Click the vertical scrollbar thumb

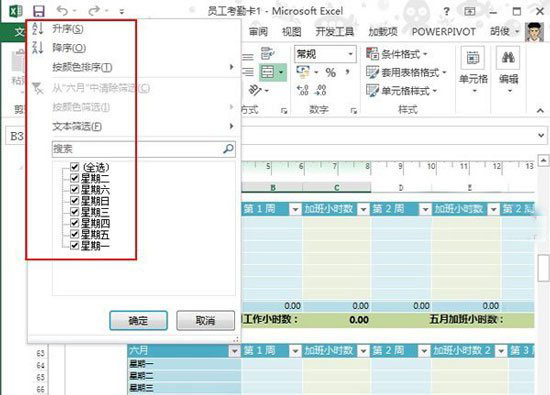coord(544,268)
